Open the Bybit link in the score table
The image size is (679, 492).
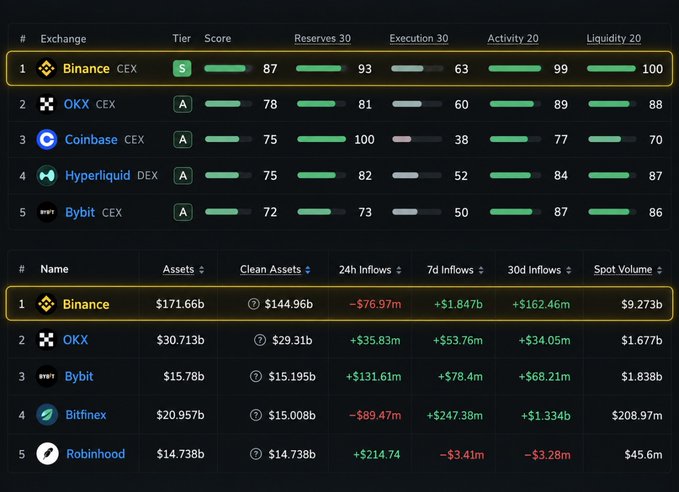point(80,212)
